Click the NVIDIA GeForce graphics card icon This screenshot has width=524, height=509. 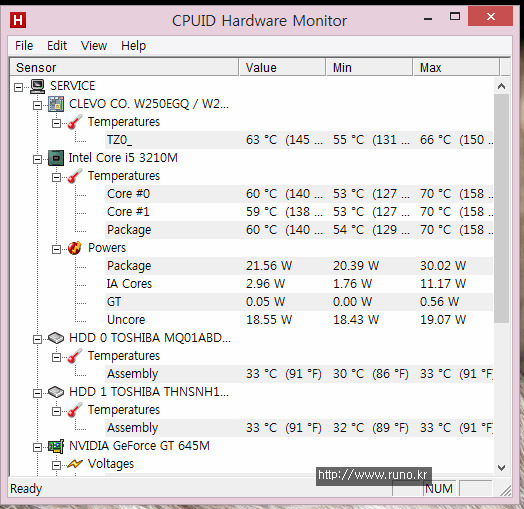click(x=56, y=446)
